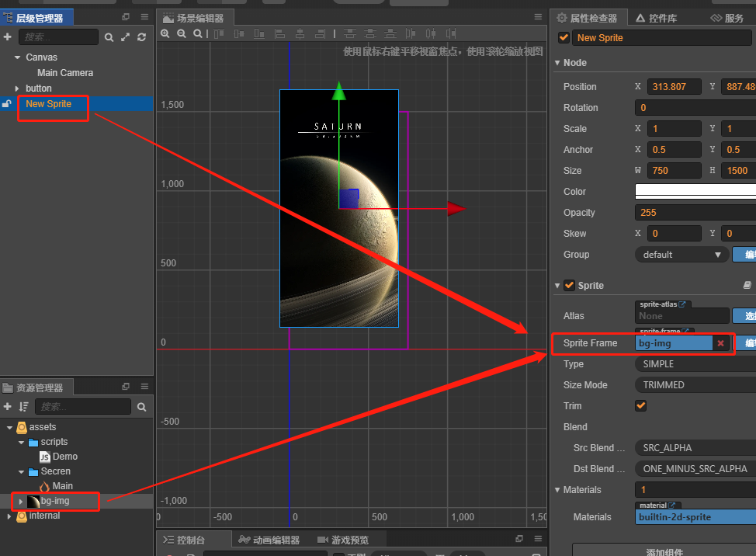Click the Add Component button
The height and width of the screenshot is (556, 756).
pos(664,551)
